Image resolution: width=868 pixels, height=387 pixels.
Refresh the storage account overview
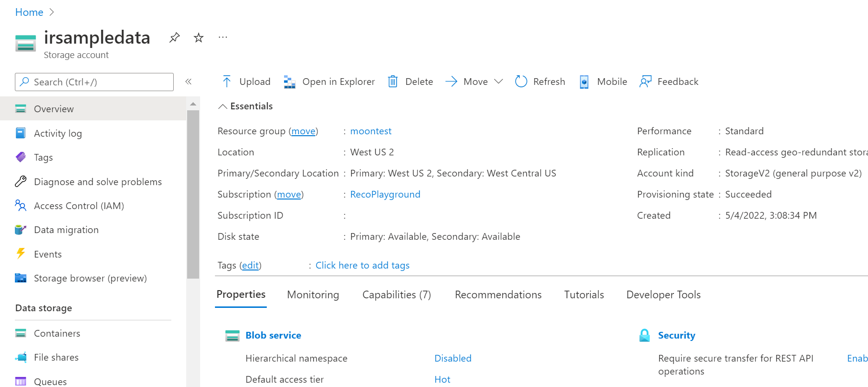tap(540, 82)
